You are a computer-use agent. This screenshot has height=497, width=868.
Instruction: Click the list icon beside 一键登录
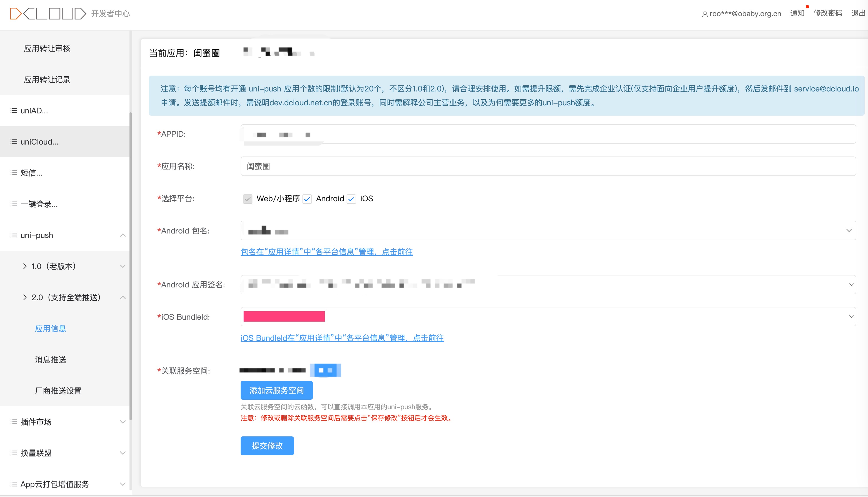[x=14, y=204]
